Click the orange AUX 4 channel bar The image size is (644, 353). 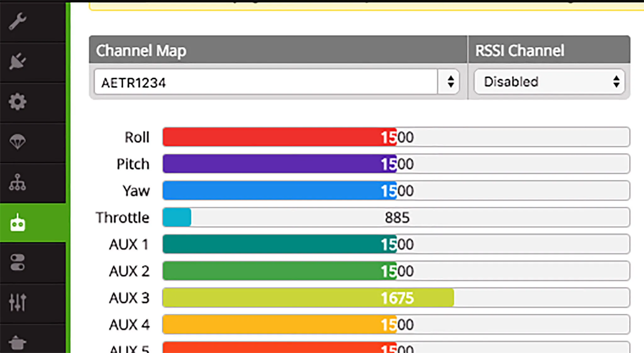pos(396,324)
